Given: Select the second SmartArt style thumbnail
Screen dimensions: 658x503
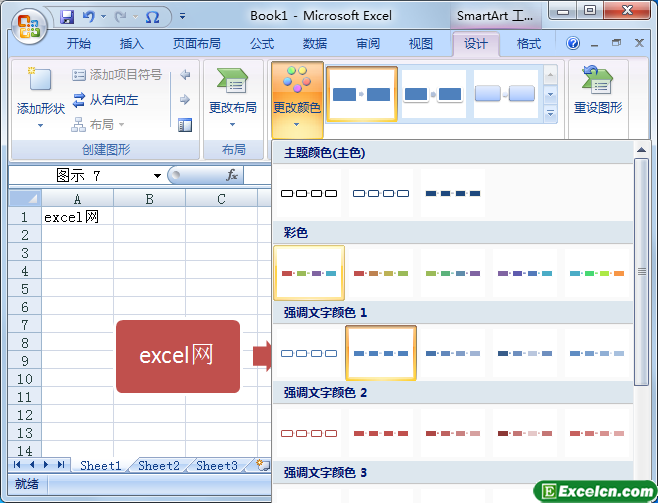Looking at the screenshot, I should coord(433,94).
